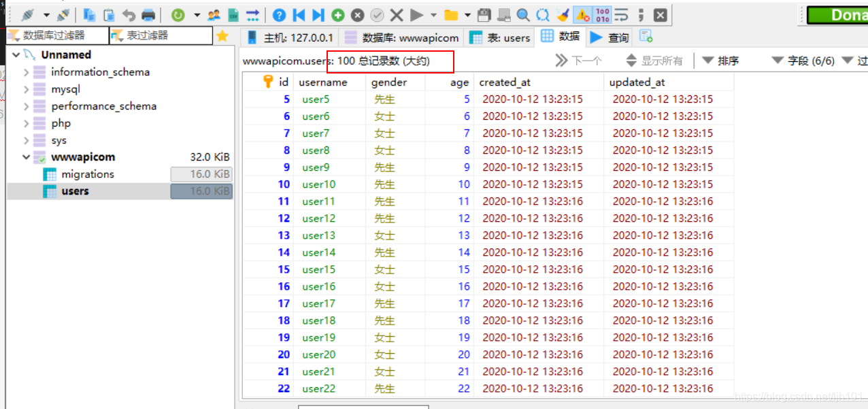Image resolution: width=868 pixels, height=409 pixels.
Task: Switch to the 查询 tab
Action: [x=610, y=37]
